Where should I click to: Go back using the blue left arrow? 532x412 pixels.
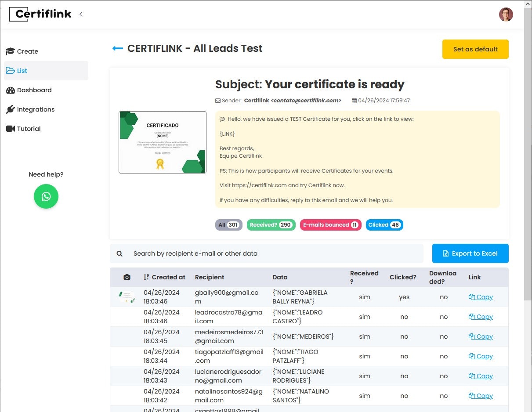pyautogui.click(x=117, y=48)
